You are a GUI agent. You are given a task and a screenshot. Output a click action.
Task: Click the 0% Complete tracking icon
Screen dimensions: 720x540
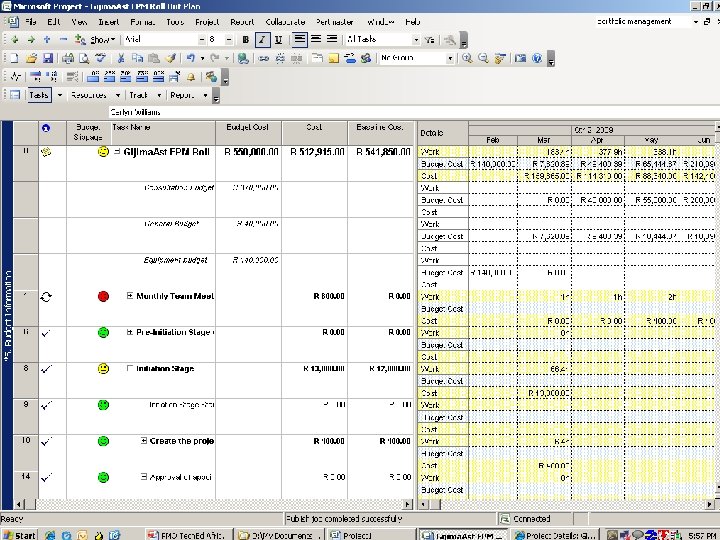coord(93,77)
